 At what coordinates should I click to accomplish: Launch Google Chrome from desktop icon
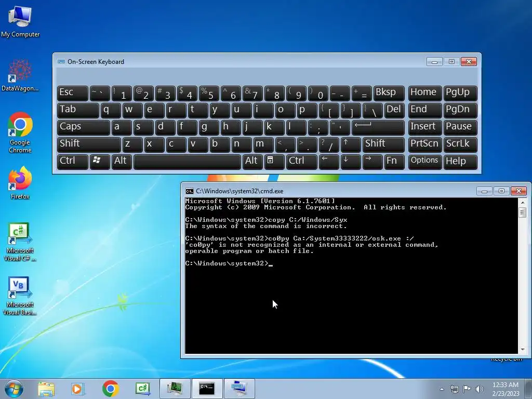20,132
